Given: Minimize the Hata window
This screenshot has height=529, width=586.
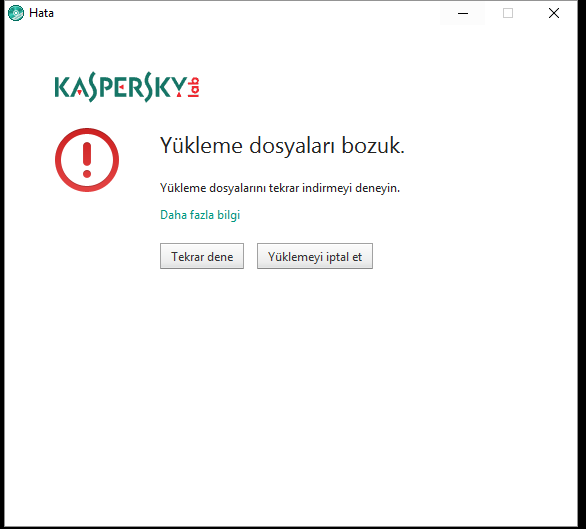Looking at the screenshot, I should click(x=463, y=13).
